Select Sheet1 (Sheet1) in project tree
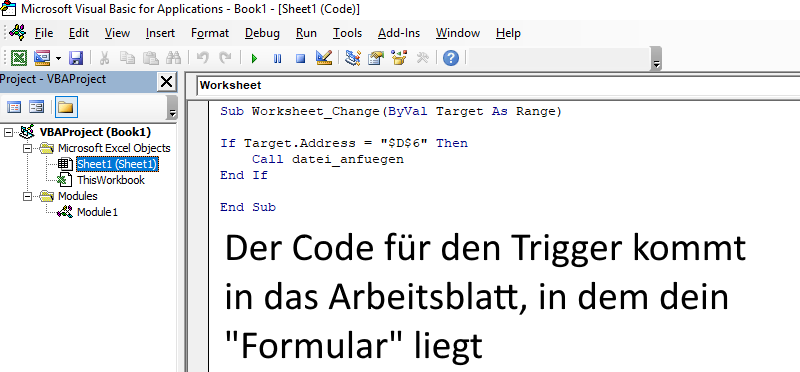The width and height of the screenshot is (800, 372). 117,164
